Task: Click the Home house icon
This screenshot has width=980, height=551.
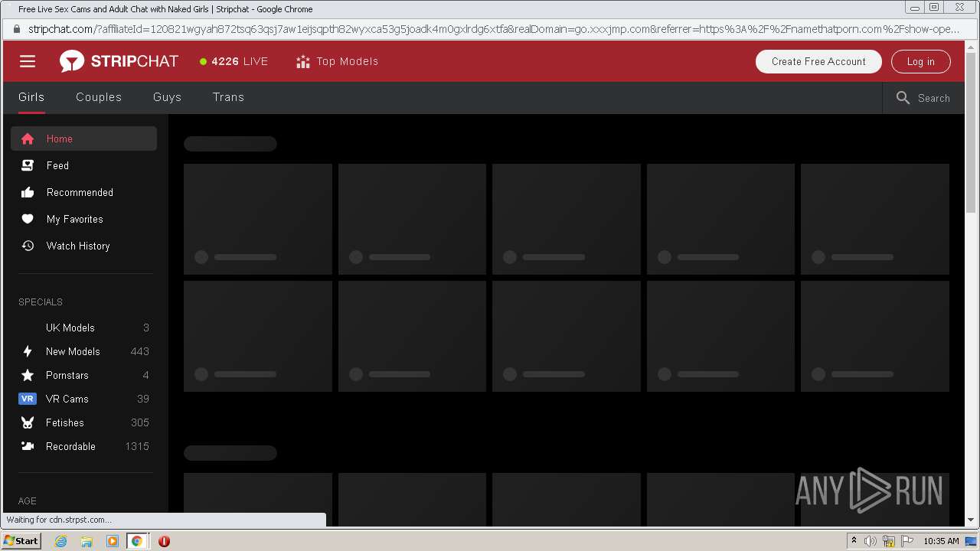Action: 28,139
